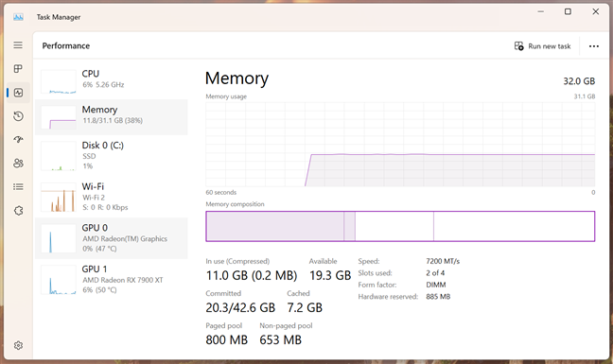Screen dimensions: 613x364
Task: Open the Processes page icon
Action: 18,69
